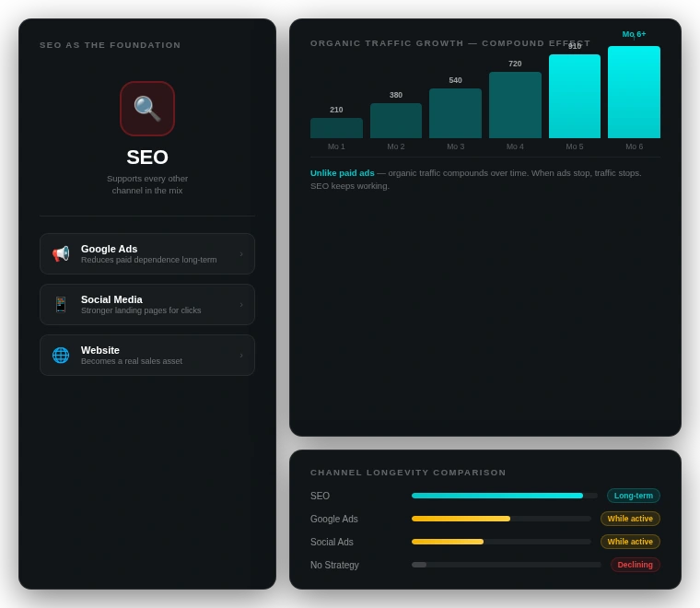Click the Social Media phone icon
The image size is (700, 608).
pos(61,304)
